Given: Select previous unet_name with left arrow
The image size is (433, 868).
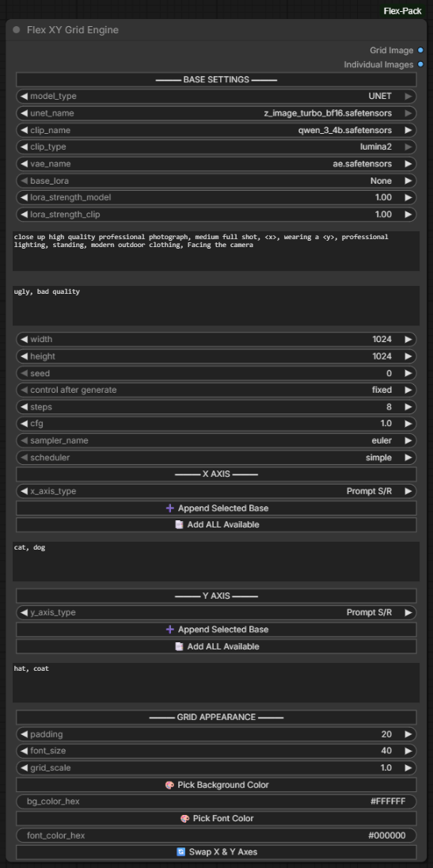Looking at the screenshot, I should coord(24,113).
